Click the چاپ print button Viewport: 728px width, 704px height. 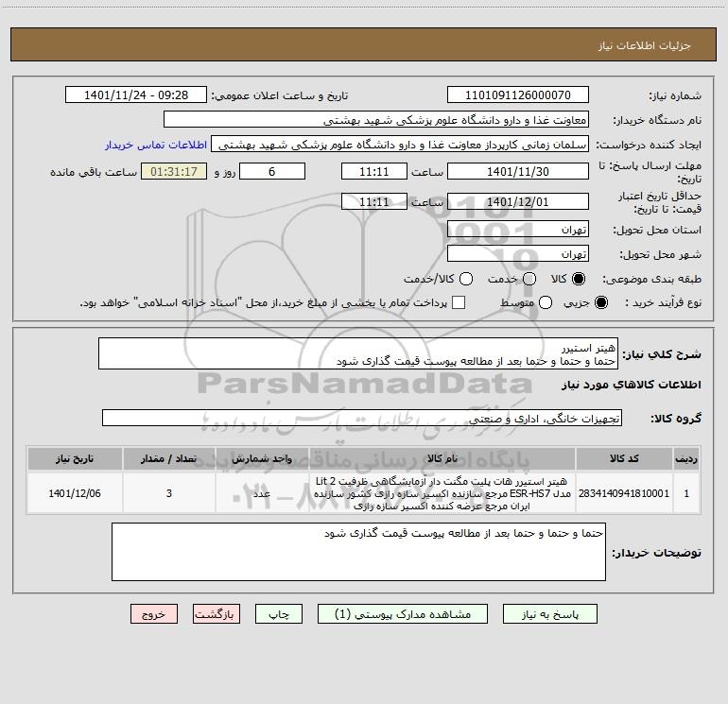coord(279,614)
